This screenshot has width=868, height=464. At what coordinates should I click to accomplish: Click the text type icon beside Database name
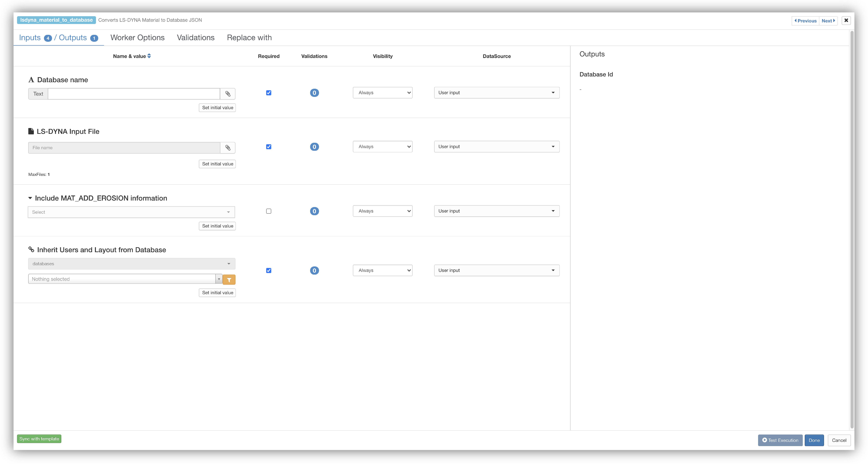pos(31,80)
